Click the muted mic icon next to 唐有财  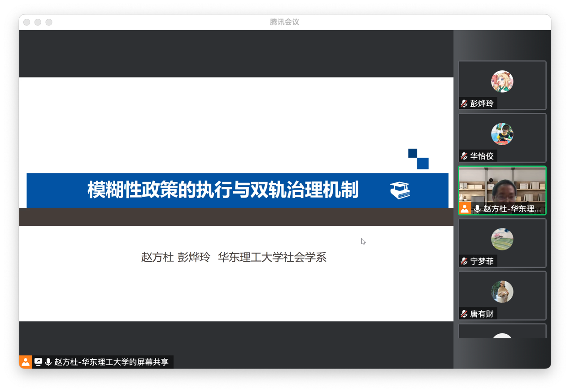coord(464,314)
